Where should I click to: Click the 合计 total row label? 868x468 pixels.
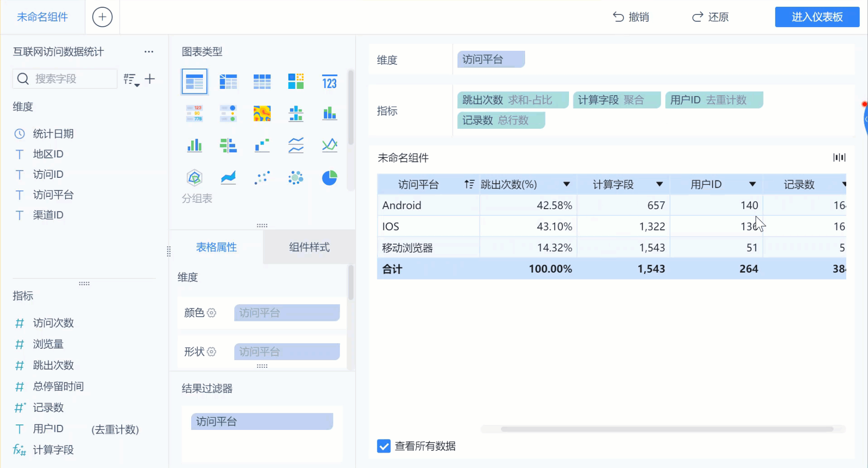392,269
